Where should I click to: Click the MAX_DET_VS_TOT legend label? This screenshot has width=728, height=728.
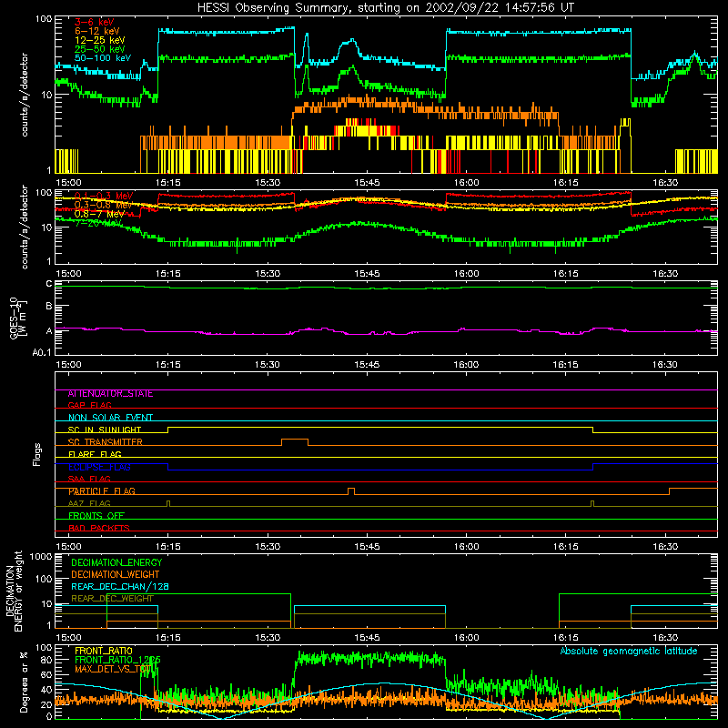pos(113,669)
